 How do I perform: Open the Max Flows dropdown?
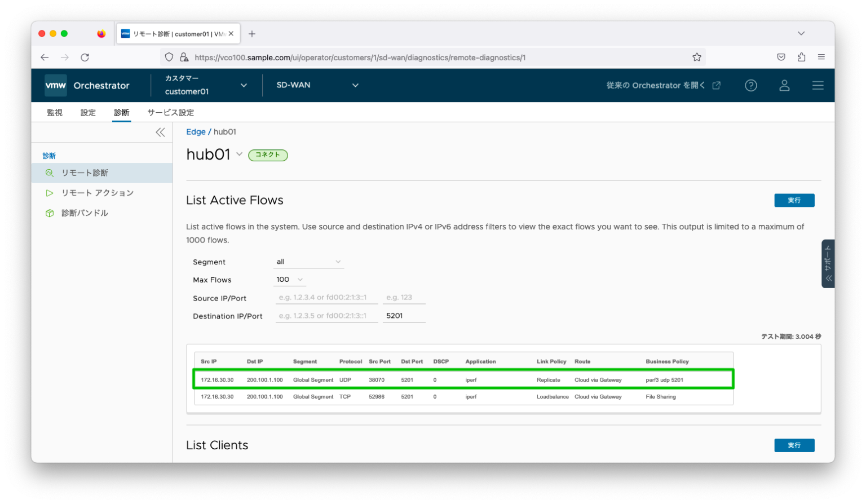[x=289, y=279]
